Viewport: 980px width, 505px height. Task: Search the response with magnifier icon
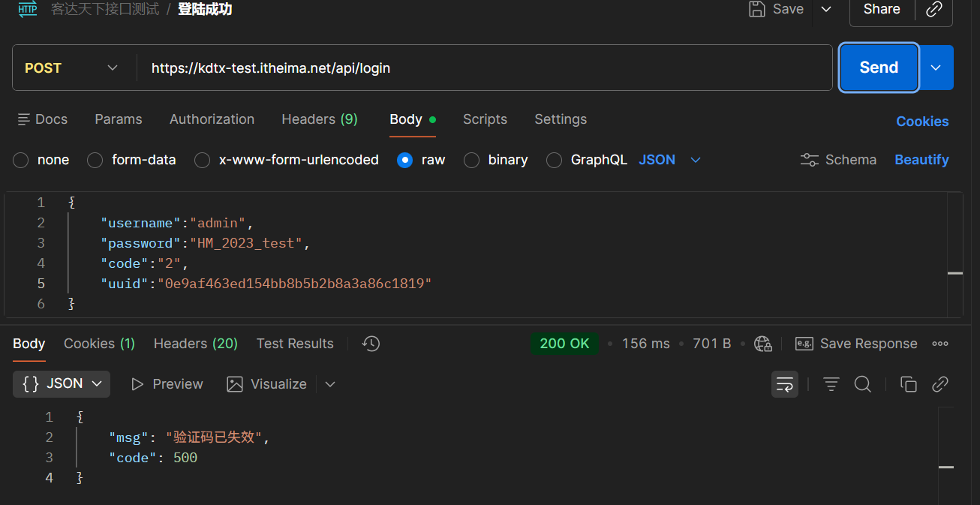[863, 384]
